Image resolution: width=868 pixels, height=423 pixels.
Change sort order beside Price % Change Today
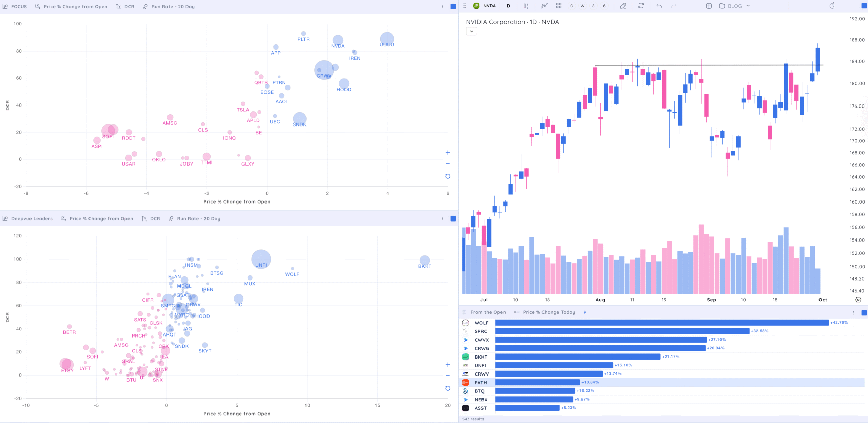585,312
